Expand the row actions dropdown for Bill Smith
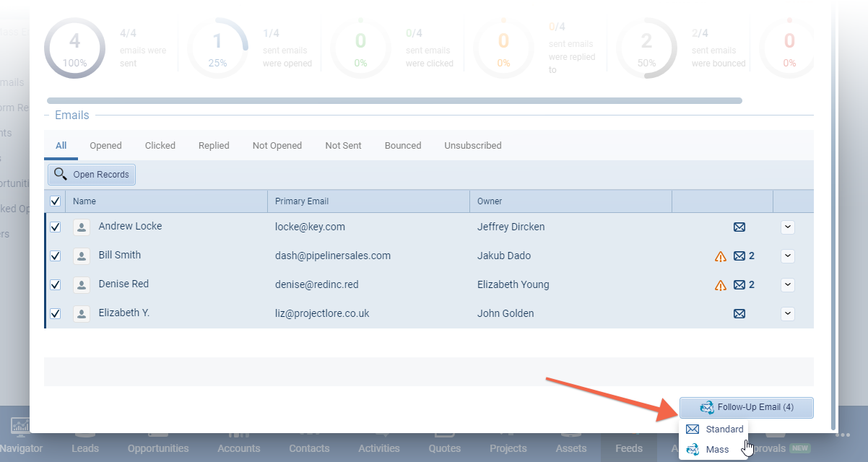The image size is (868, 462). pos(788,256)
